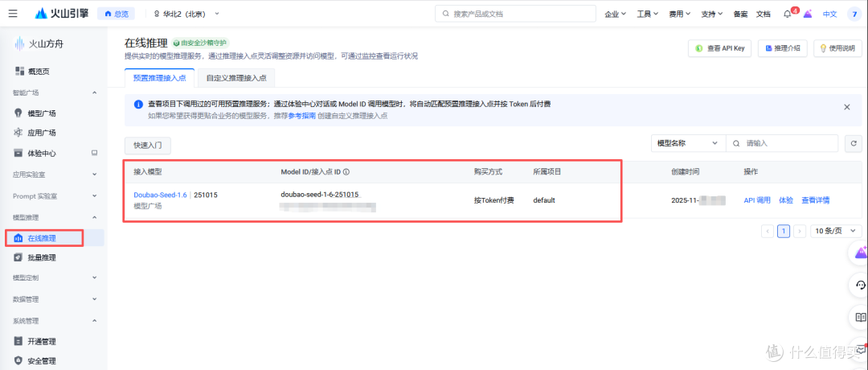Open the 批量推理 sidebar item
This screenshot has height=370, width=868.
pos(36,257)
